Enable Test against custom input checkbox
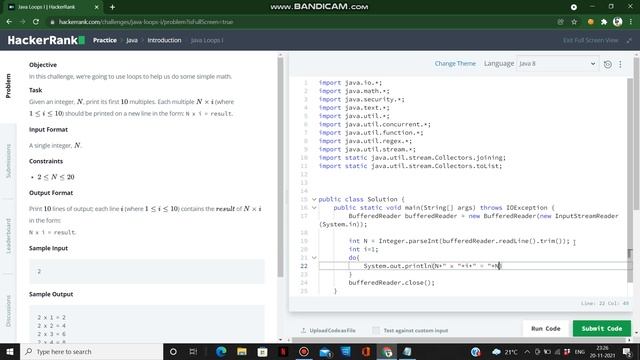 click(x=376, y=330)
